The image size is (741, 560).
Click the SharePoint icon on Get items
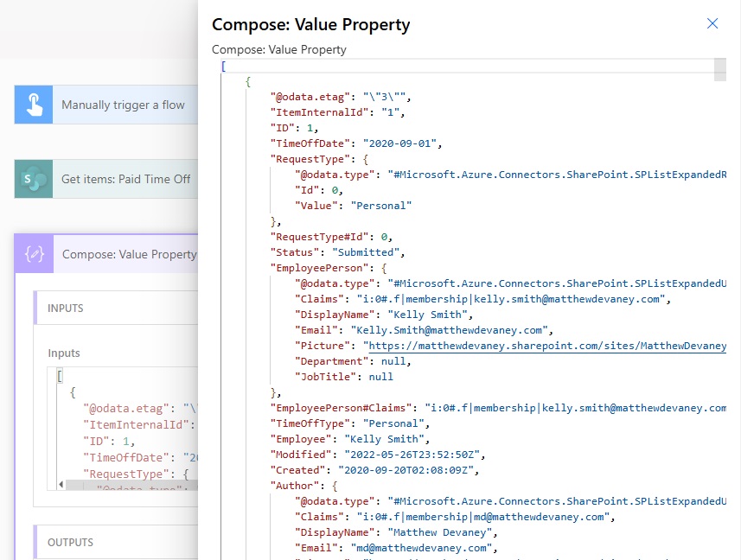tap(34, 179)
